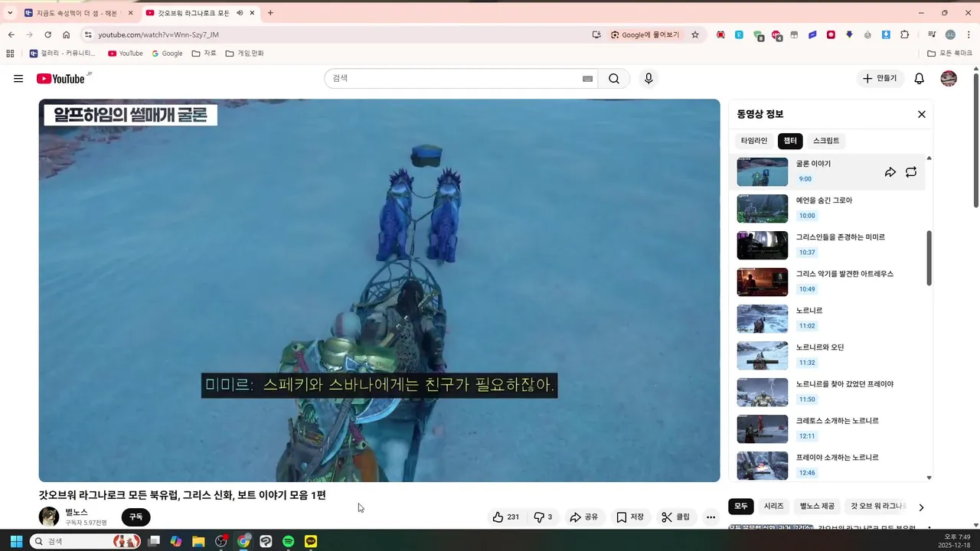This screenshot has width=980, height=551.
Task: Click the chapter list scrollbar thumb
Action: tap(929, 259)
